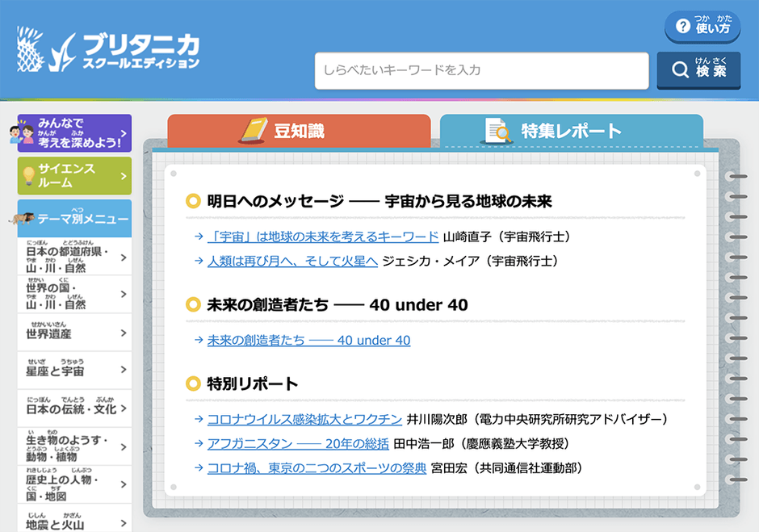
Task: Expand the 星座と宇宙 category chevron
Action: [x=124, y=370]
